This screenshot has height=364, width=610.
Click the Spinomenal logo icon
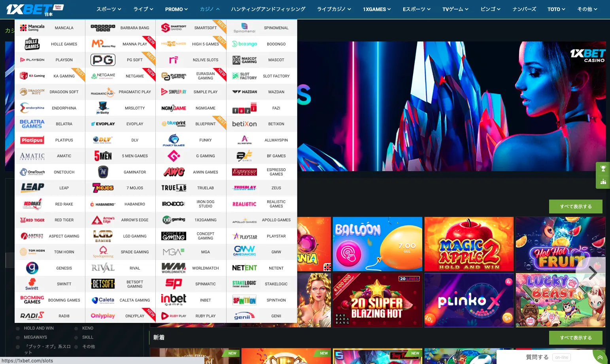244,28
